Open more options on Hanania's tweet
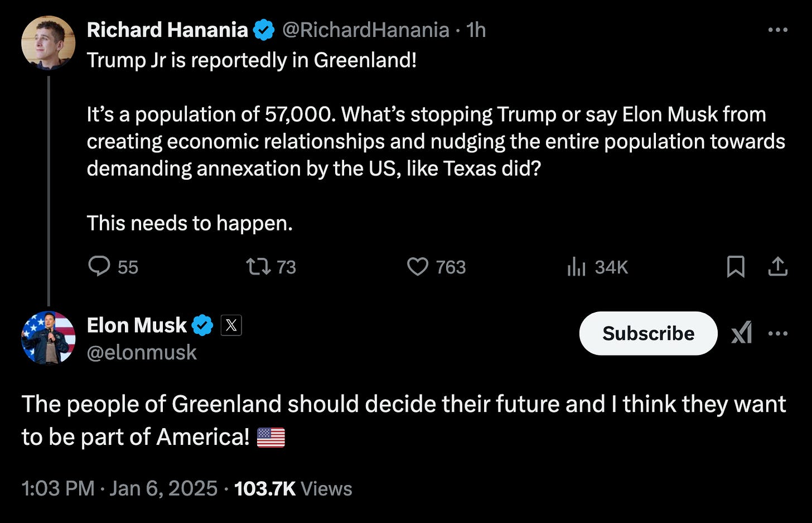Screen dimensions: 812x523 pos(777,30)
